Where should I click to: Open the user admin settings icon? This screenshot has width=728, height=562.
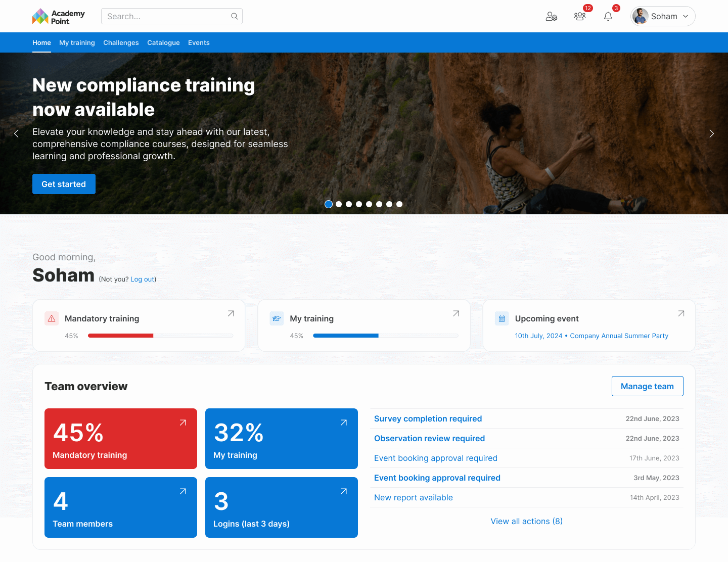point(552,16)
